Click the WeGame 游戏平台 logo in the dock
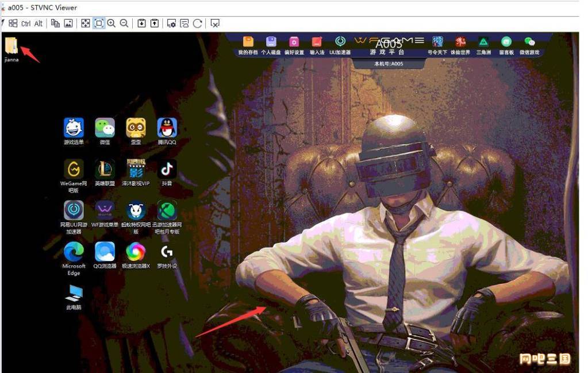The image size is (588, 373). 389,45
